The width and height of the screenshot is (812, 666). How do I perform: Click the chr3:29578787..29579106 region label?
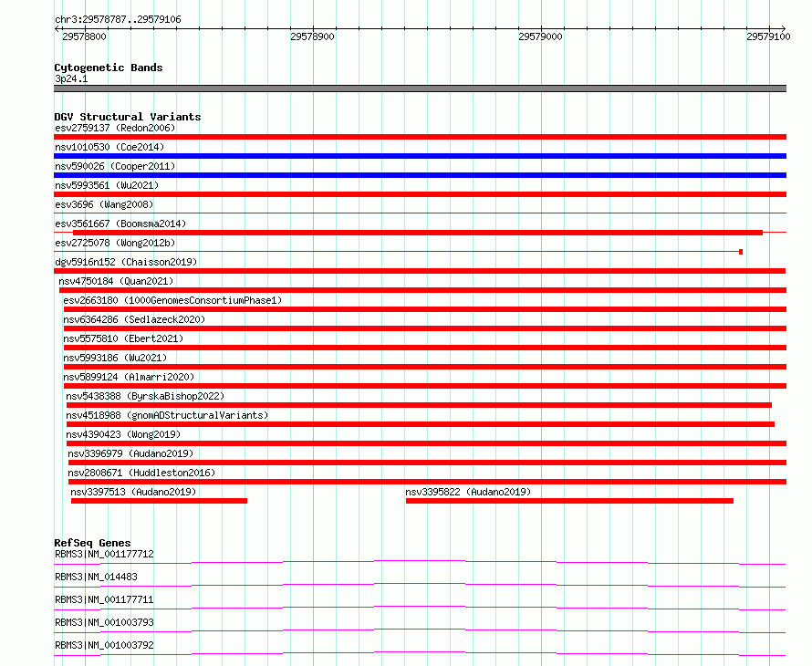tap(118, 20)
